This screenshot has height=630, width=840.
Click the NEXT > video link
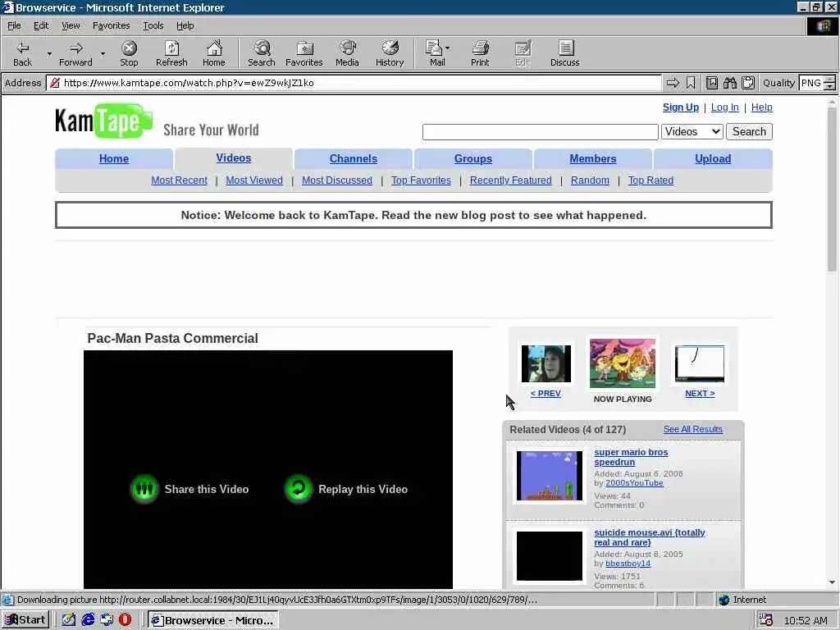tap(700, 393)
